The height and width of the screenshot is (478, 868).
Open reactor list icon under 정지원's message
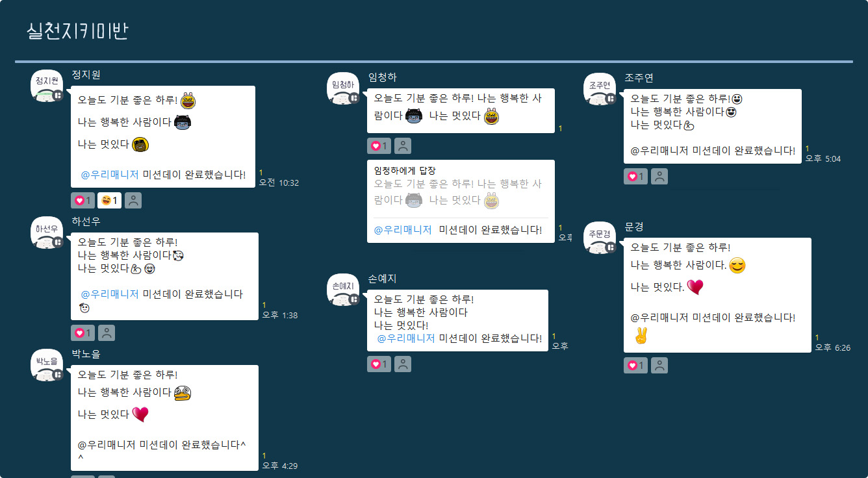[x=133, y=201]
